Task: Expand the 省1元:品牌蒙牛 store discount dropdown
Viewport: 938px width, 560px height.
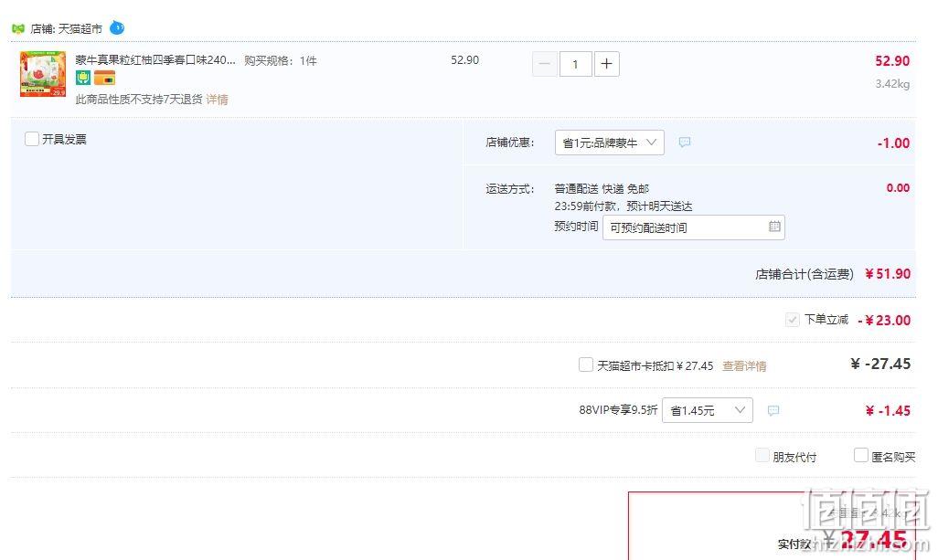Action: (610, 143)
